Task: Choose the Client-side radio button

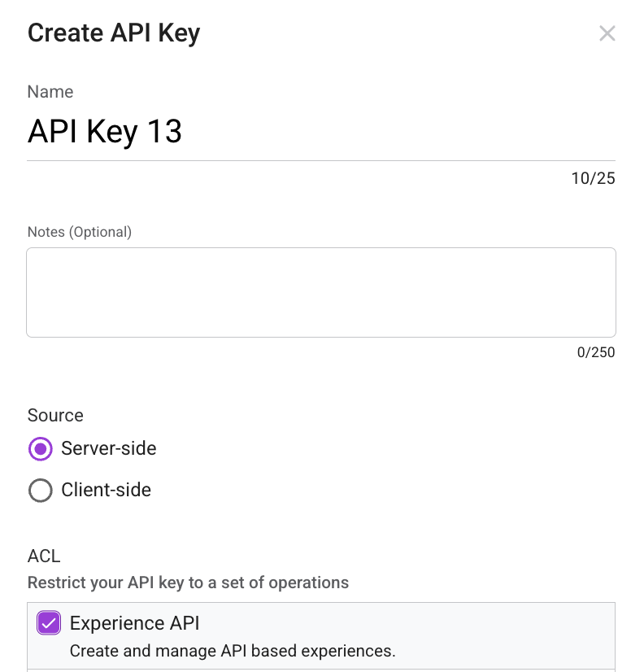Action: (x=40, y=491)
